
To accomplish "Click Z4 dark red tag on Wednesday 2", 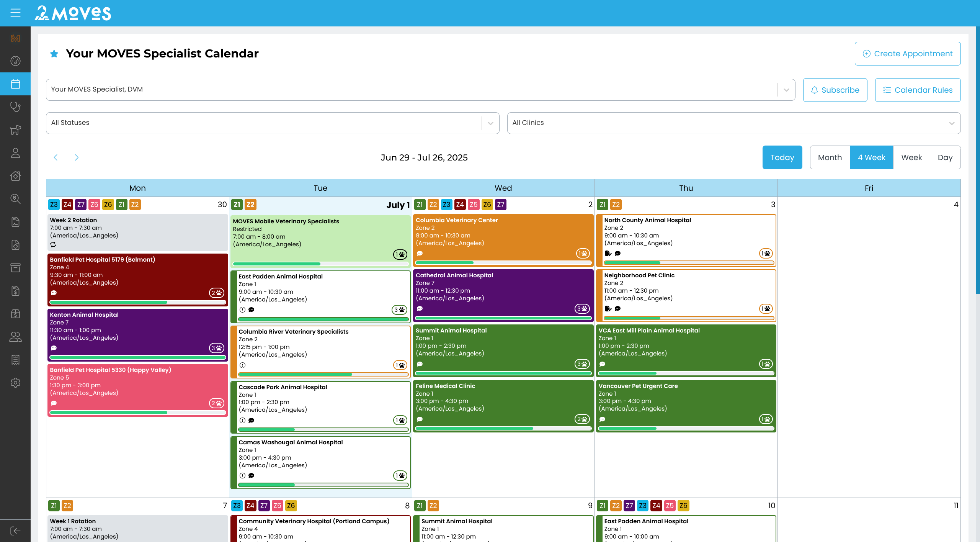I will point(460,205).
